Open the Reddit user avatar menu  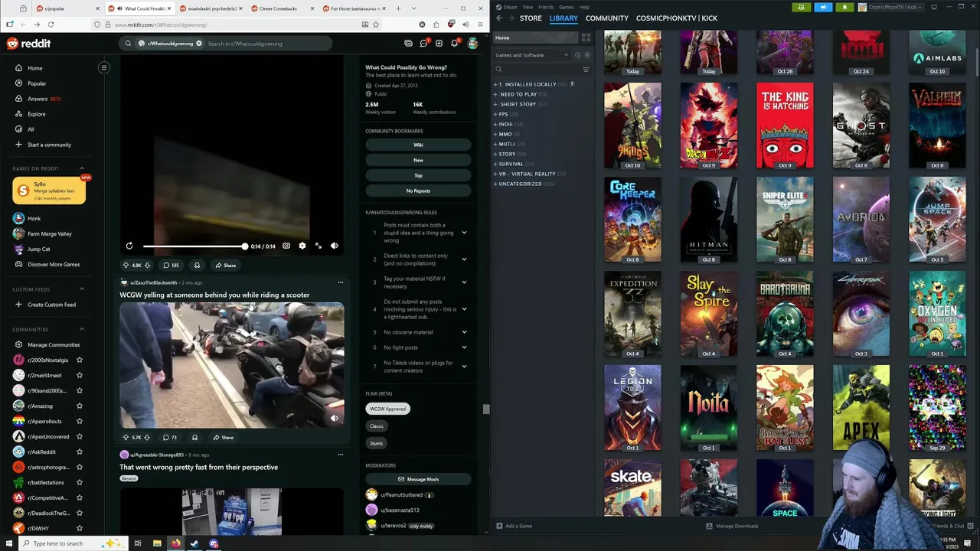coord(473,44)
